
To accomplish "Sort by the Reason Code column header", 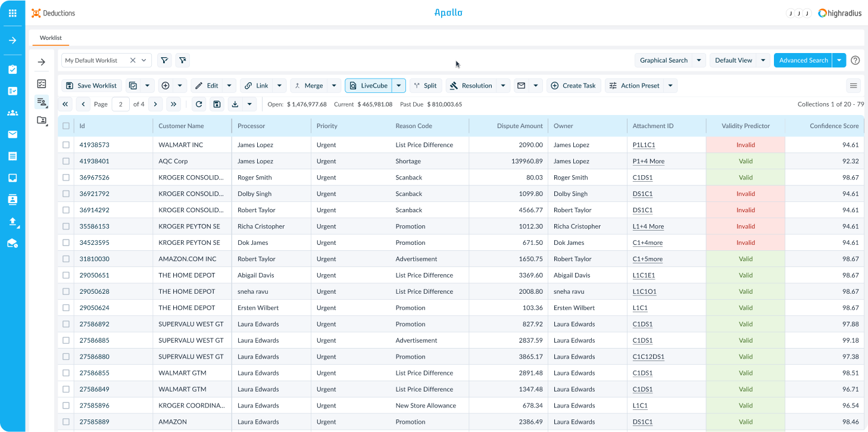I will [x=414, y=126].
